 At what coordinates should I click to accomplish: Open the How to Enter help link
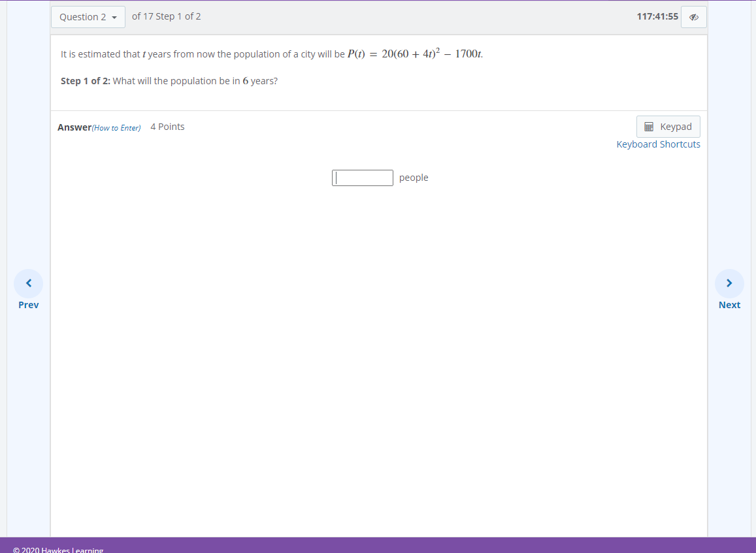[x=116, y=128]
